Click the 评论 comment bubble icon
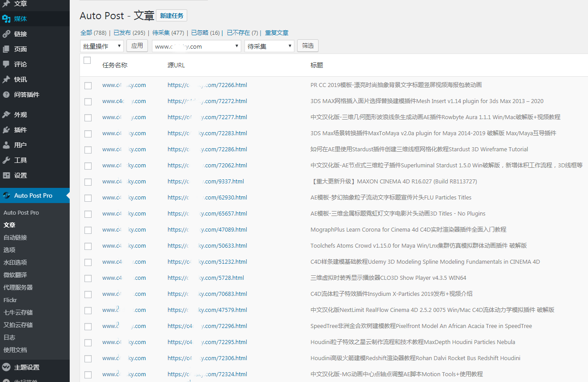The width and height of the screenshot is (588, 382). tap(6, 64)
